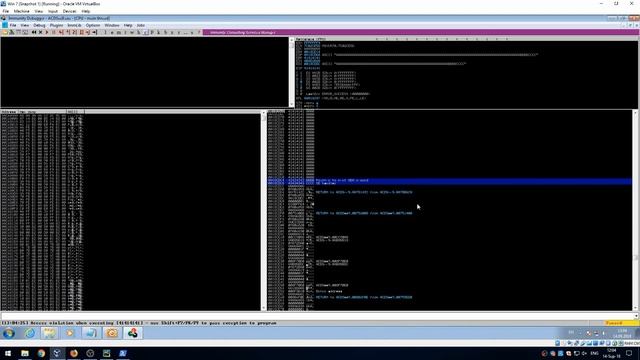Click the Open file toolbar icon in Immunity
Screen dimensions: 640x360
tap(5, 32)
